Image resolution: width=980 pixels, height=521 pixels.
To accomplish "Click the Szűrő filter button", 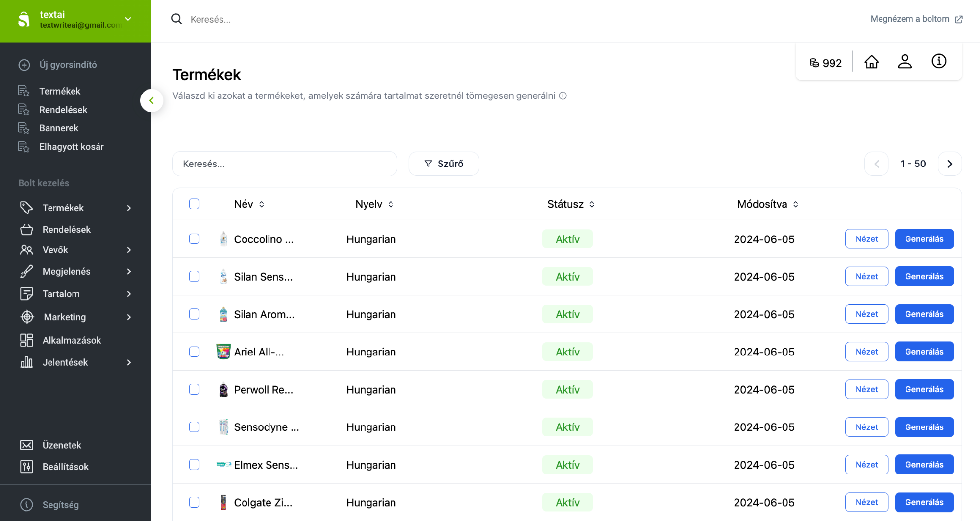I will click(443, 164).
